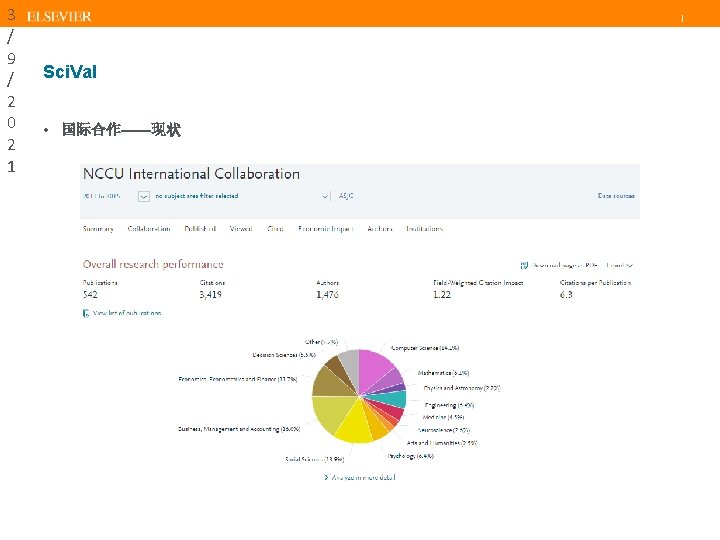Viewport: 720px width, 540px height.
Task: Click the Citations per Publication value 6.3
Action: (x=566, y=294)
